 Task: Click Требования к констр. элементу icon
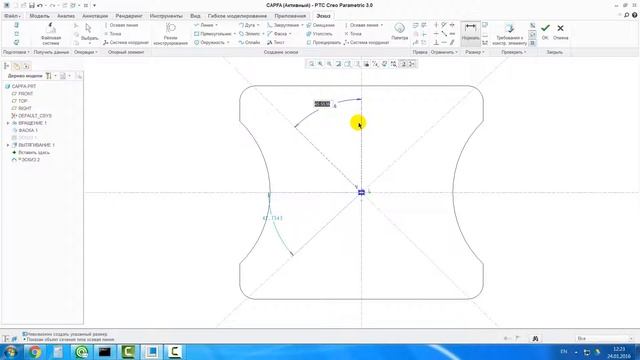[509, 33]
